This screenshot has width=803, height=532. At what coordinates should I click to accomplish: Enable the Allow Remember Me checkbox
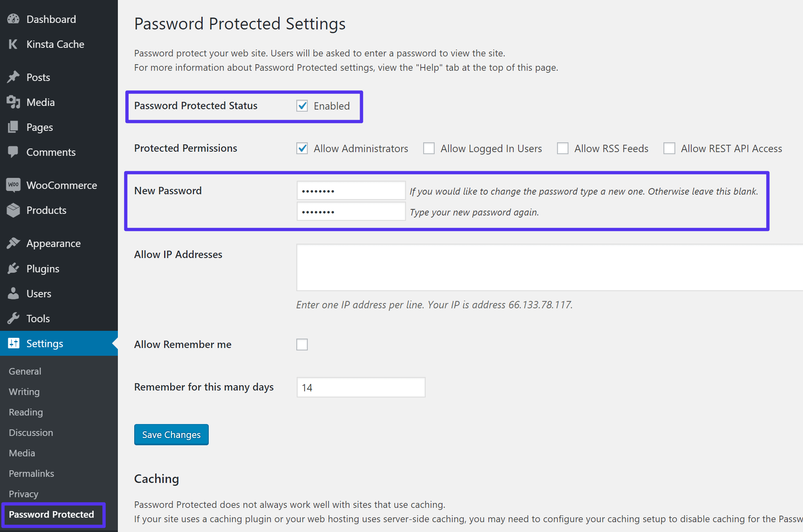[302, 343]
